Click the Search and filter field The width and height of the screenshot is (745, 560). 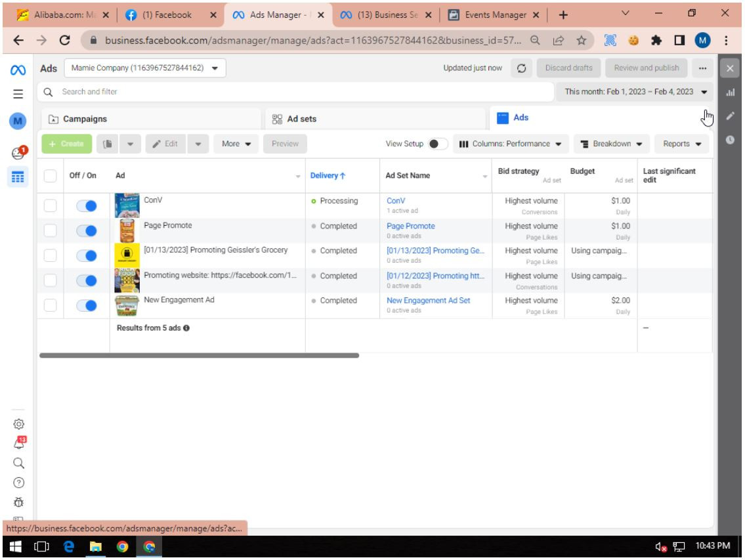pyautogui.click(x=295, y=92)
